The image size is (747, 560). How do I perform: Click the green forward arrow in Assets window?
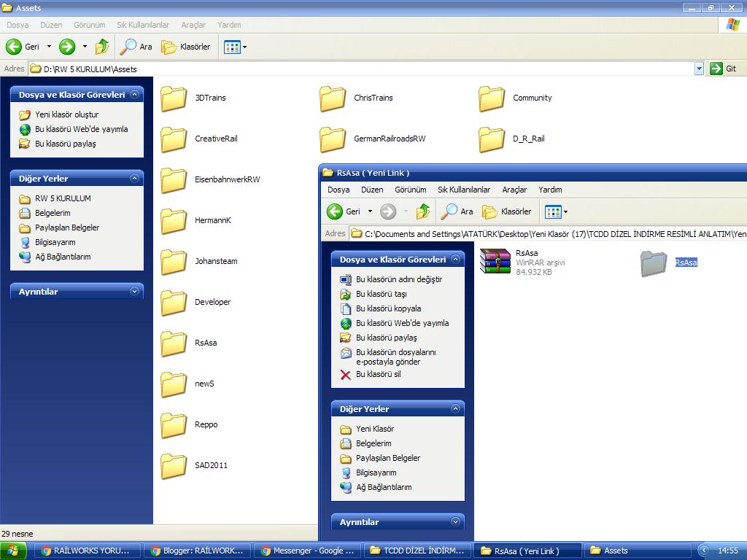(x=67, y=47)
